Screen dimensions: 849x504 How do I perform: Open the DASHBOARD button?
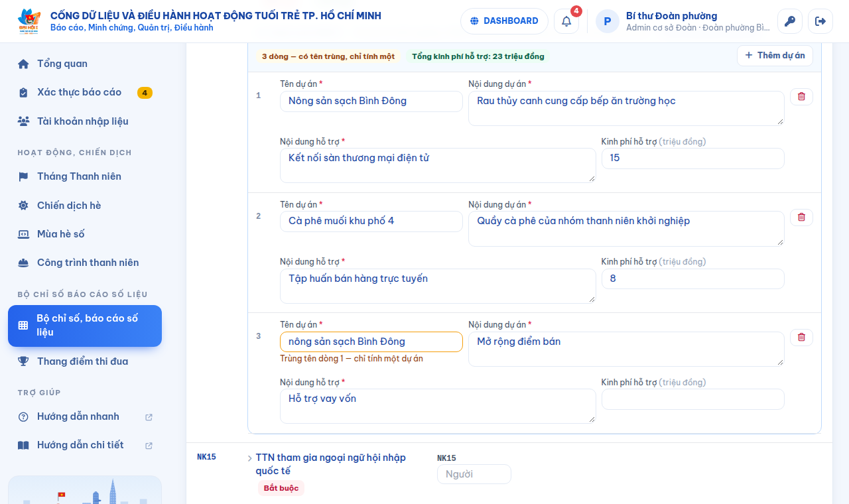point(504,21)
